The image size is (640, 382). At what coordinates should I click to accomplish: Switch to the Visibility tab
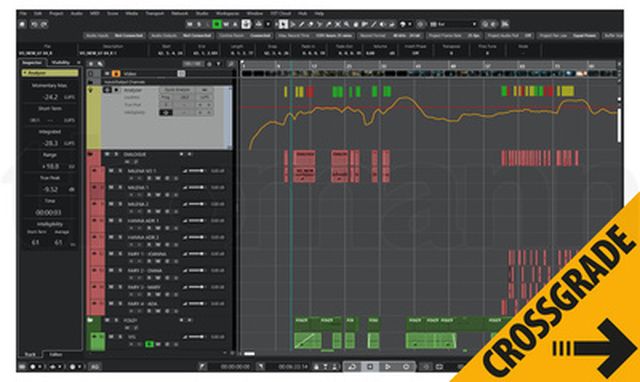60,62
